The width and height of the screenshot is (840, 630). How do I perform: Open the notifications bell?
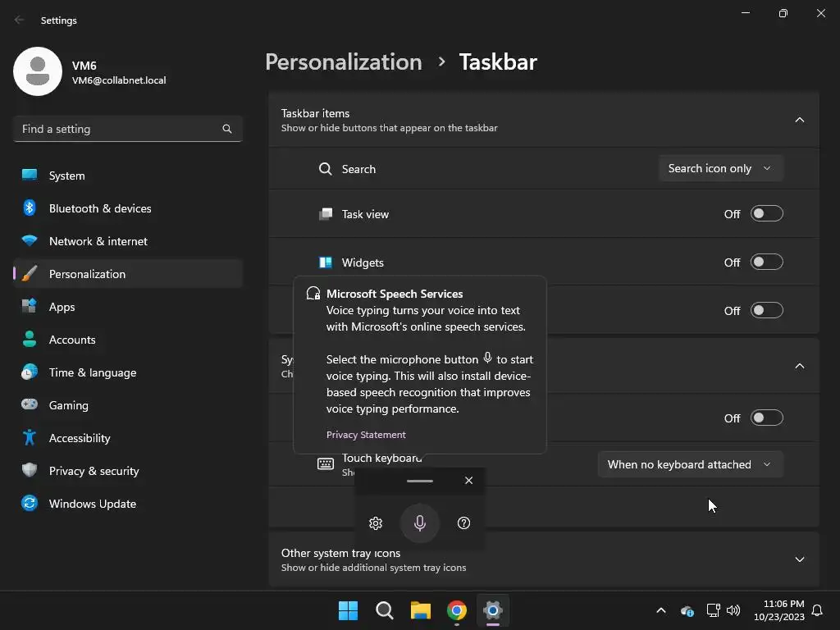coord(818,610)
